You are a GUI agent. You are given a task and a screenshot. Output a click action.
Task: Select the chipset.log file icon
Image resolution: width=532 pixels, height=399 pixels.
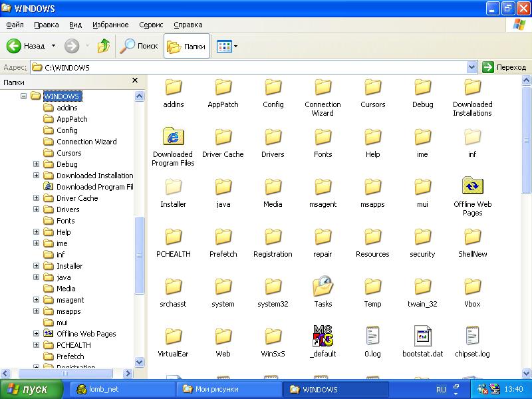(x=472, y=336)
